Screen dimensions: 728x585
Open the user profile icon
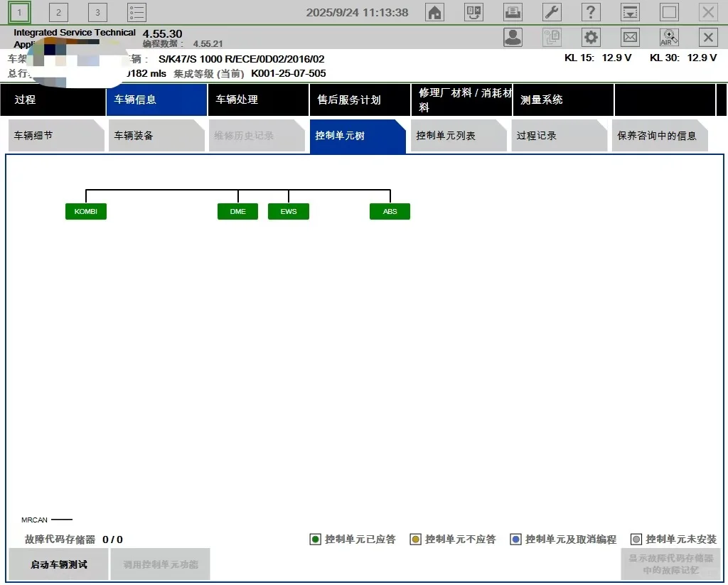(x=513, y=37)
